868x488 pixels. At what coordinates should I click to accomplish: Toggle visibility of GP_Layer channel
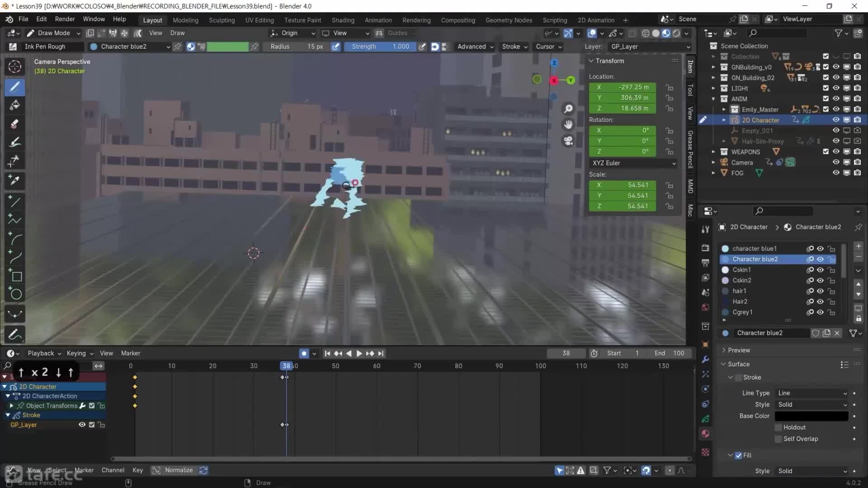click(x=82, y=425)
